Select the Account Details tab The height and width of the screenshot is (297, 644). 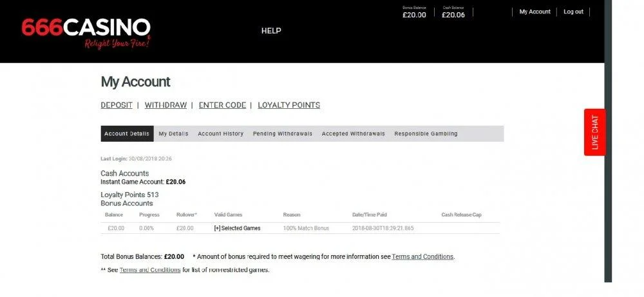pos(127,133)
